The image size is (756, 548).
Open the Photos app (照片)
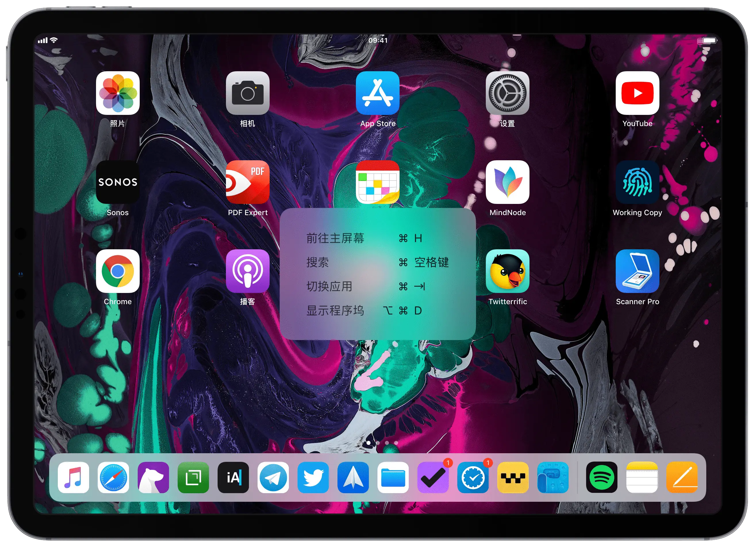118,93
